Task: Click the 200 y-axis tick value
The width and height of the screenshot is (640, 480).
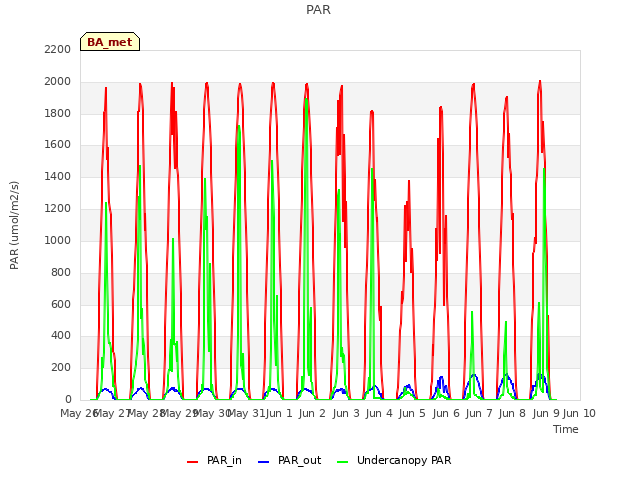Action: click(61, 367)
